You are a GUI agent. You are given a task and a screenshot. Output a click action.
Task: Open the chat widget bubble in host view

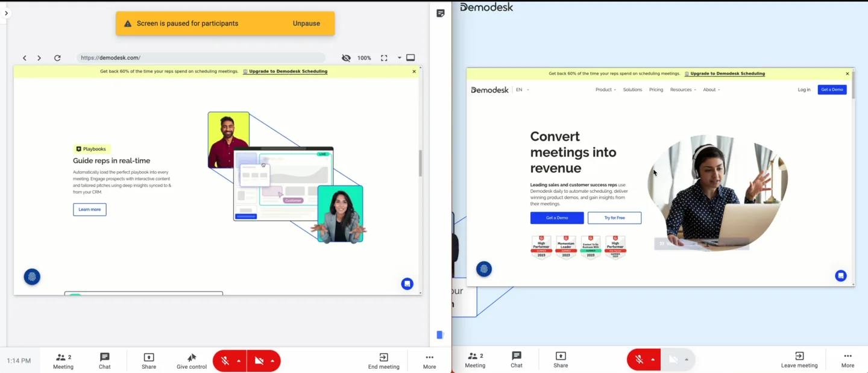click(x=407, y=283)
